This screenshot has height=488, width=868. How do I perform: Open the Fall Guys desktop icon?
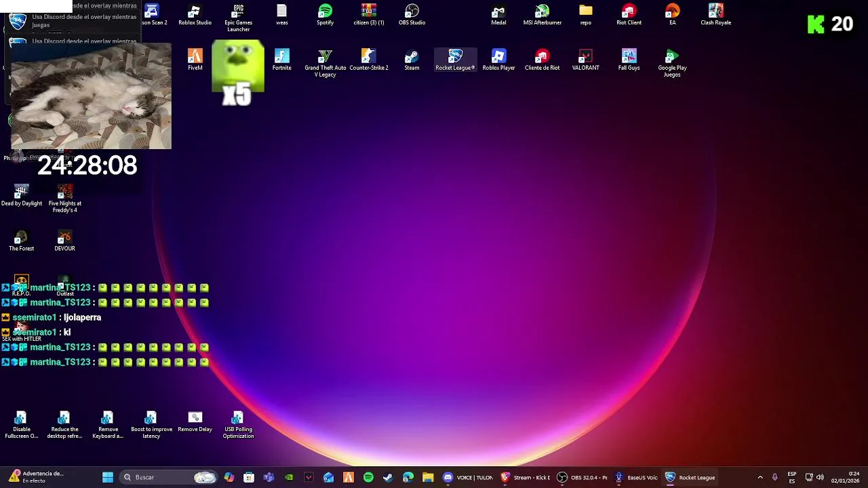pos(629,60)
